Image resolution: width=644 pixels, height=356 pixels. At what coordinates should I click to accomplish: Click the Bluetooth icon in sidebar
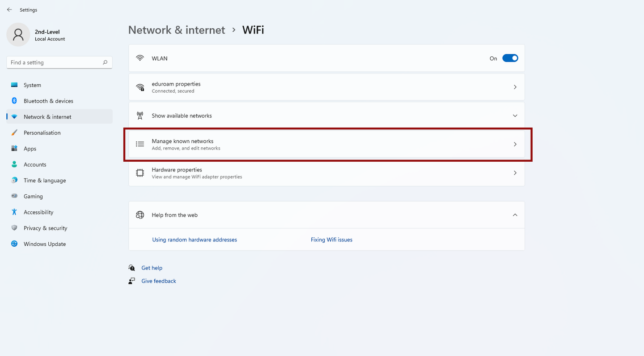point(14,101)
